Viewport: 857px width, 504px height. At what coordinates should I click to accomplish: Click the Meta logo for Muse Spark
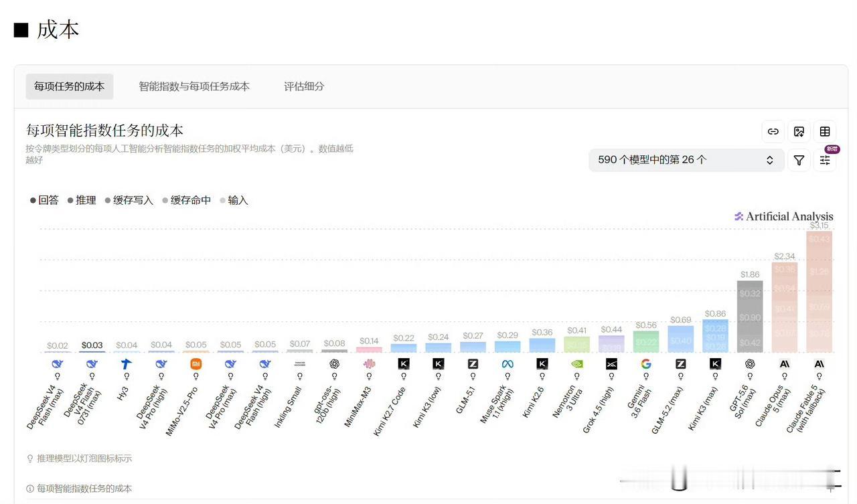click(508, 364)
